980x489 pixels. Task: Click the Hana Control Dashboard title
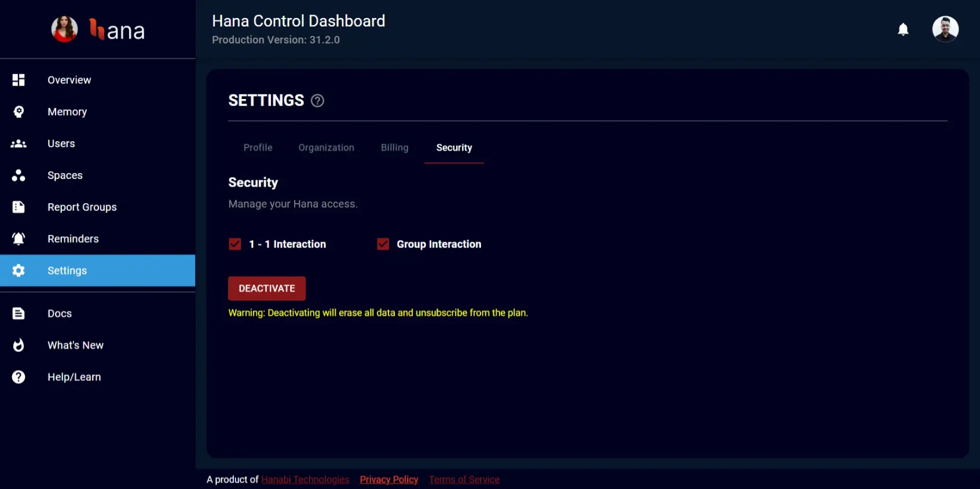[298, 21]
